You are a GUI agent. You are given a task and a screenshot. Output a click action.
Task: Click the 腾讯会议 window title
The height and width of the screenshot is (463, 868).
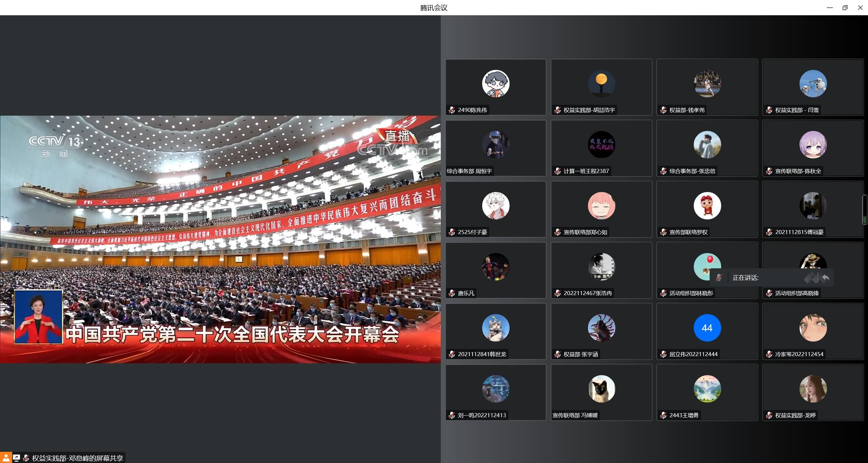pyautogui.click(x=434, y=7)
